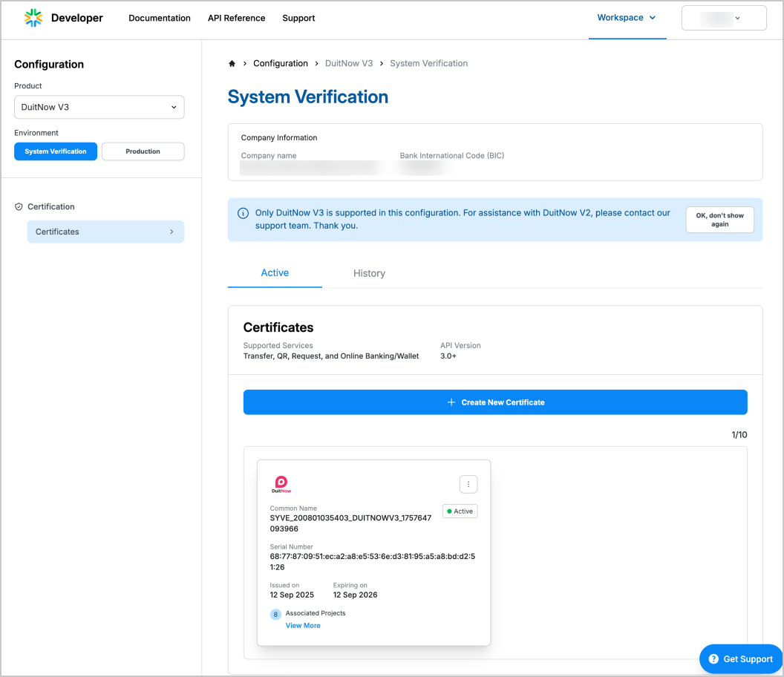Click View More under Associated Projects
The height and width of the screenshot is (677, 784).
pyautogui.click(x=303, y=626)
